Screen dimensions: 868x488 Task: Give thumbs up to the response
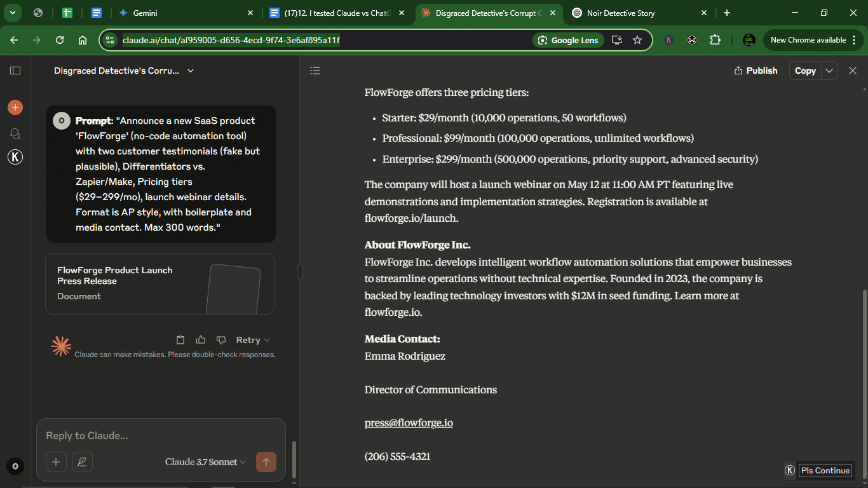201,340
